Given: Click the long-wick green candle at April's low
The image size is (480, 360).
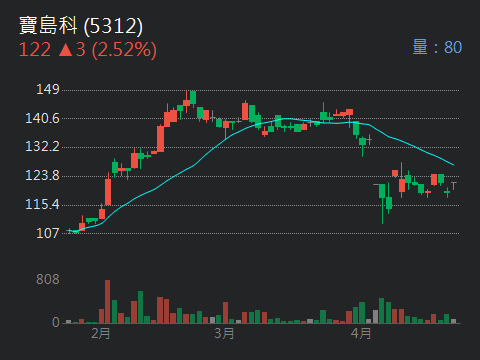Looking at the screenshot, I should pyautogui.click(x=382, y=203).
